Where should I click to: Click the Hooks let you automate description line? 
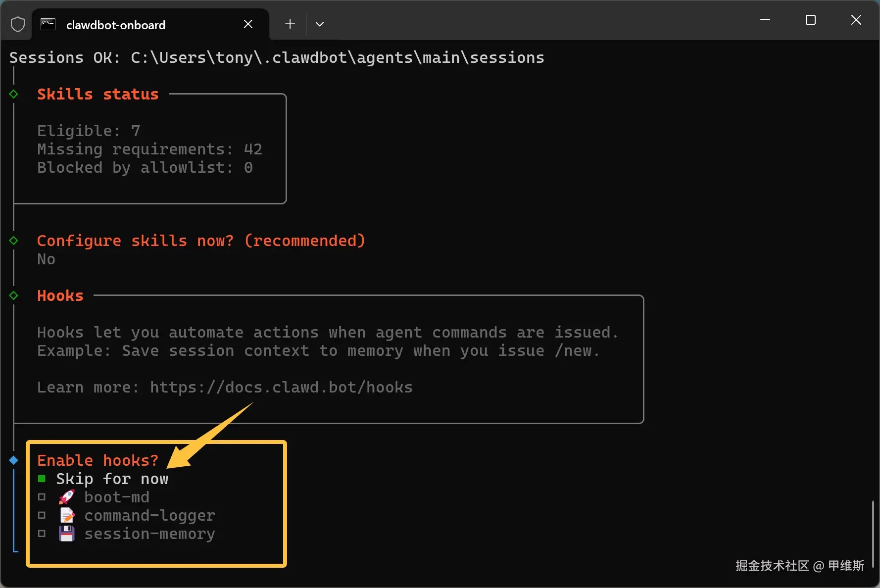click(x=328, y=332)
